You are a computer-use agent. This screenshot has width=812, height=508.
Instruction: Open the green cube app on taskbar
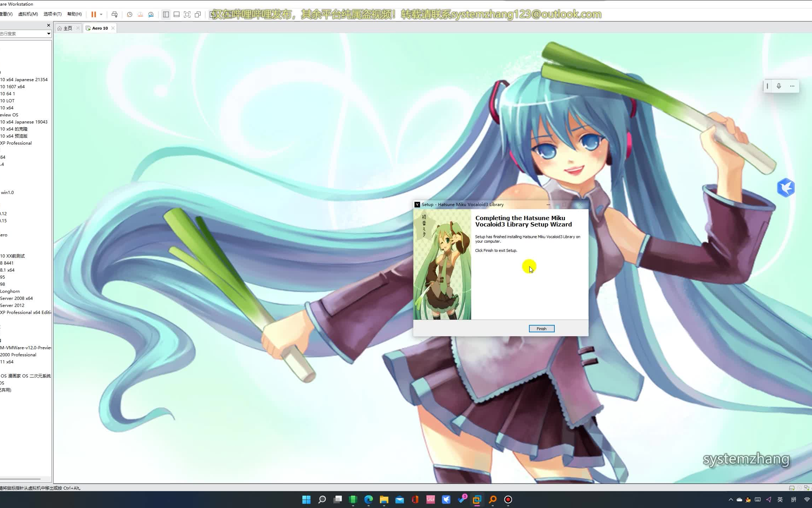[353, 500]
